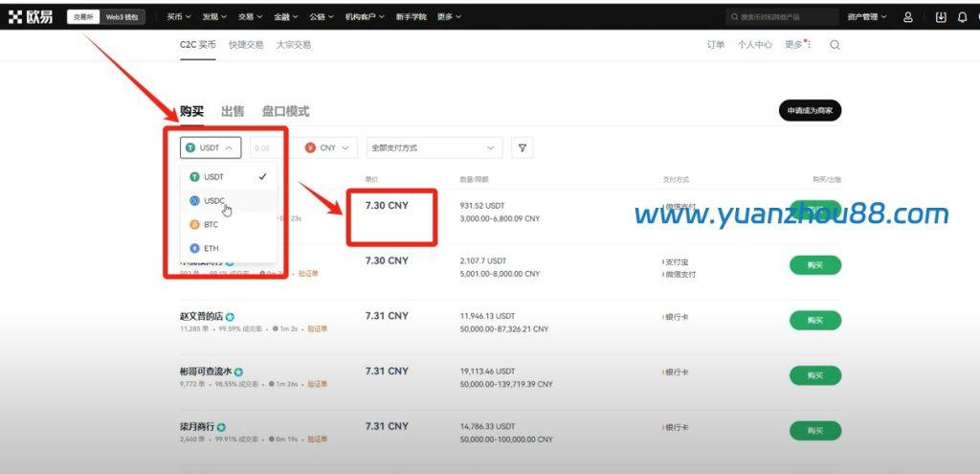Switch to 交易所 mode
The width and height of the screenshot is (980, 474).
(x=83, y=17)
